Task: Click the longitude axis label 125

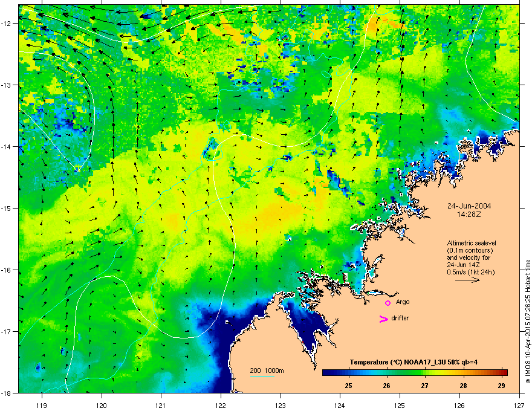Action: [x=400, y=405]
